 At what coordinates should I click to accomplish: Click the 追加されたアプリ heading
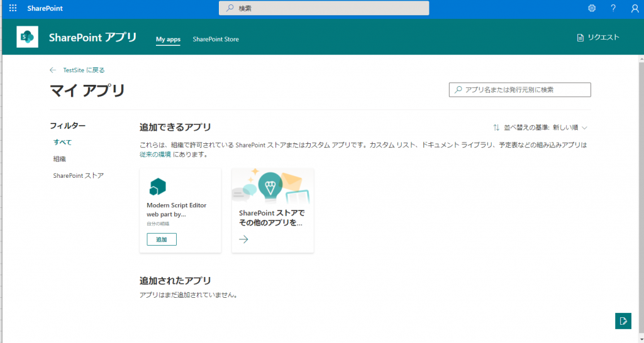coord(175,281)
